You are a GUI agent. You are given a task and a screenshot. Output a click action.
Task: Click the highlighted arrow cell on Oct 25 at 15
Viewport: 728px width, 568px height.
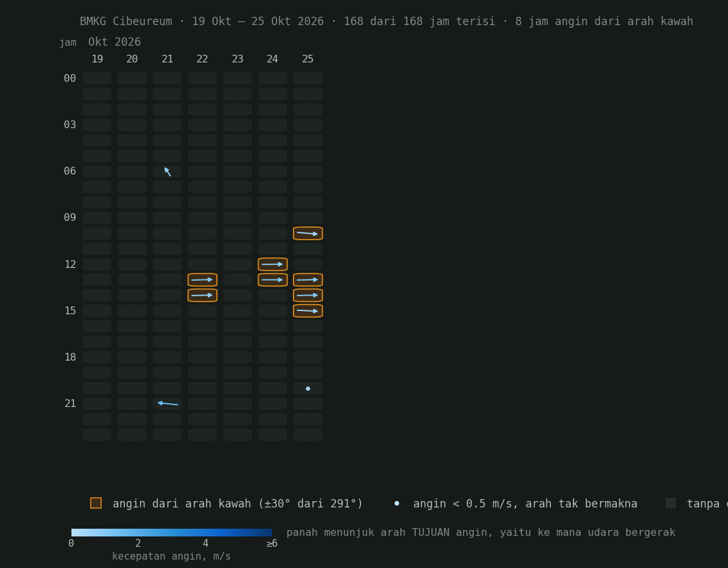tap(308, 310)
